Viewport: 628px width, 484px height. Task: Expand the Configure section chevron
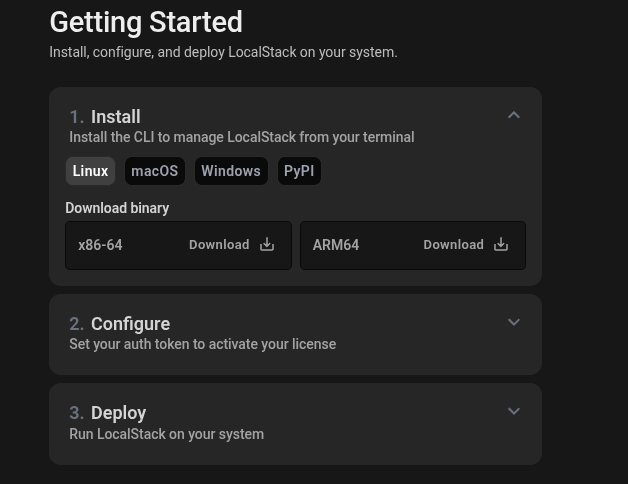[x=514, y=323]
